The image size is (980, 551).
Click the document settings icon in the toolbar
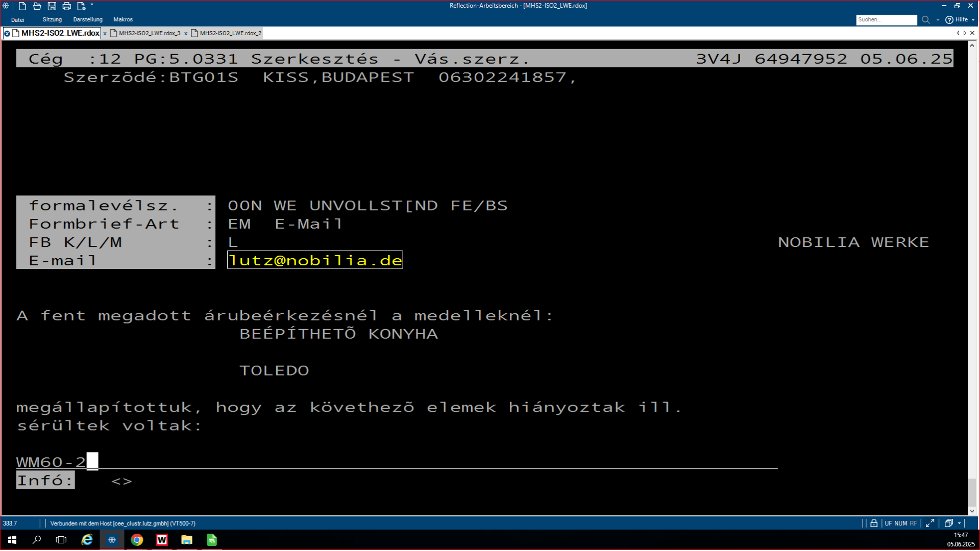[x=81, y=6]
